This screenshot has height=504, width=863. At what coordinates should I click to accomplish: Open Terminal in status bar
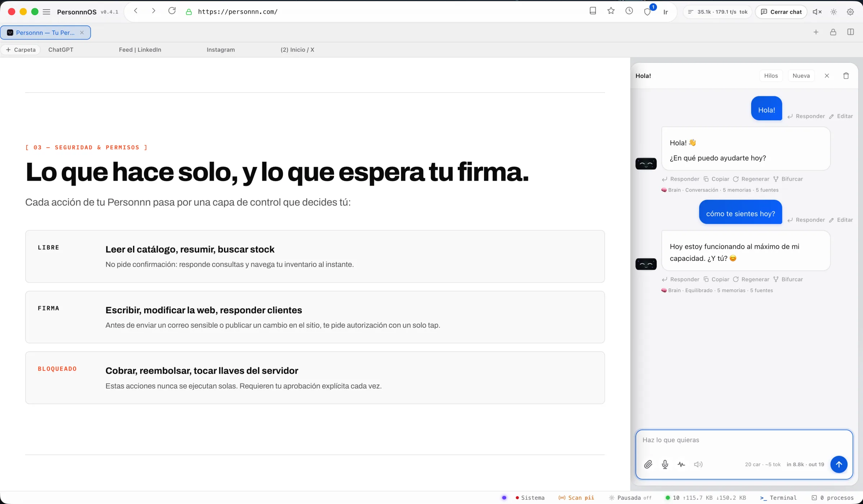pyautogui.click(x=778, y=498)
